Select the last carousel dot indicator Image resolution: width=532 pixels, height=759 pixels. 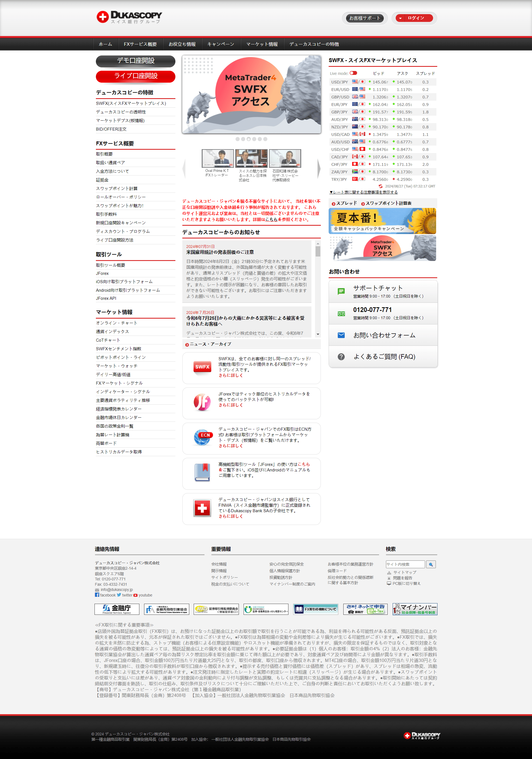pyautogui.click(x=265, y=139)
